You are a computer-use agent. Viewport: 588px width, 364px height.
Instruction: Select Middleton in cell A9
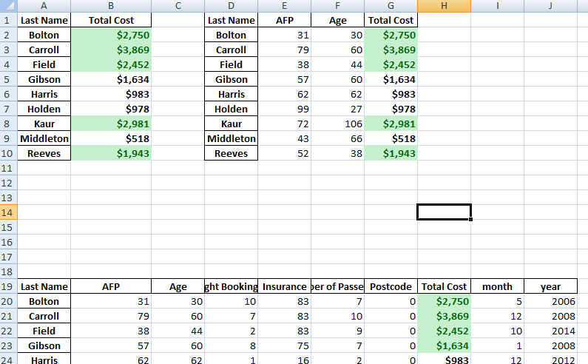tap(44, 138)
